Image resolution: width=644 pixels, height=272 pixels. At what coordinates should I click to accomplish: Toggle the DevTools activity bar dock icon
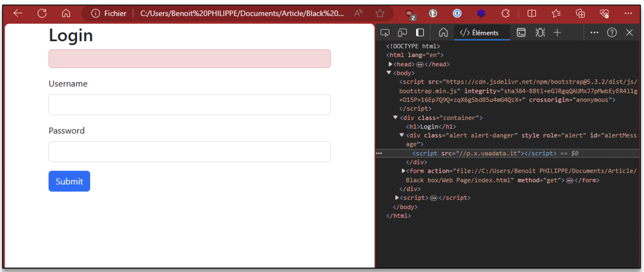click(420, 33)
